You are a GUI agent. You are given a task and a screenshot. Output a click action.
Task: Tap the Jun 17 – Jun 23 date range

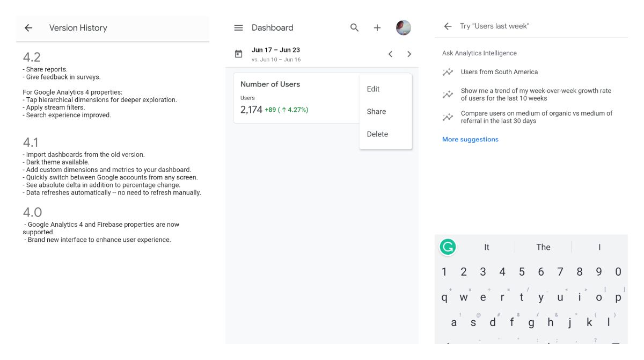coord(276,50)
